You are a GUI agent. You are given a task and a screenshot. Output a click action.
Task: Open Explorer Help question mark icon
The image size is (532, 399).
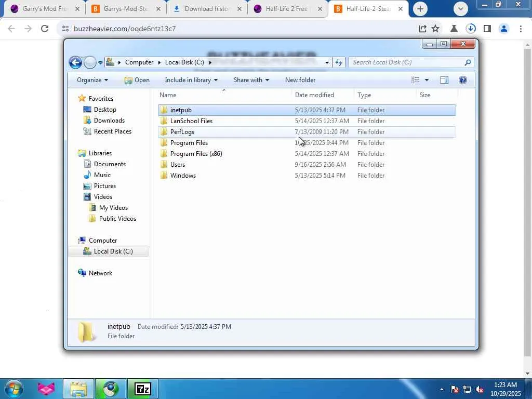click(x=463, y=80)
